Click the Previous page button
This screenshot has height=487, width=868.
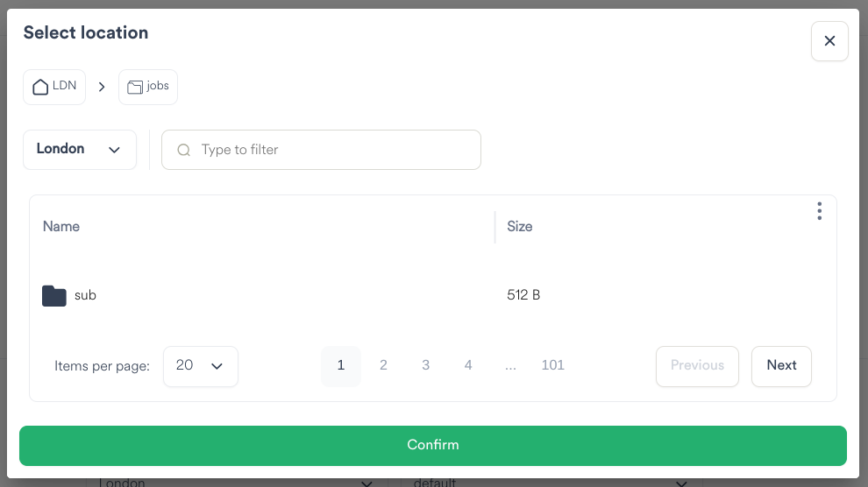pos(697,366)
